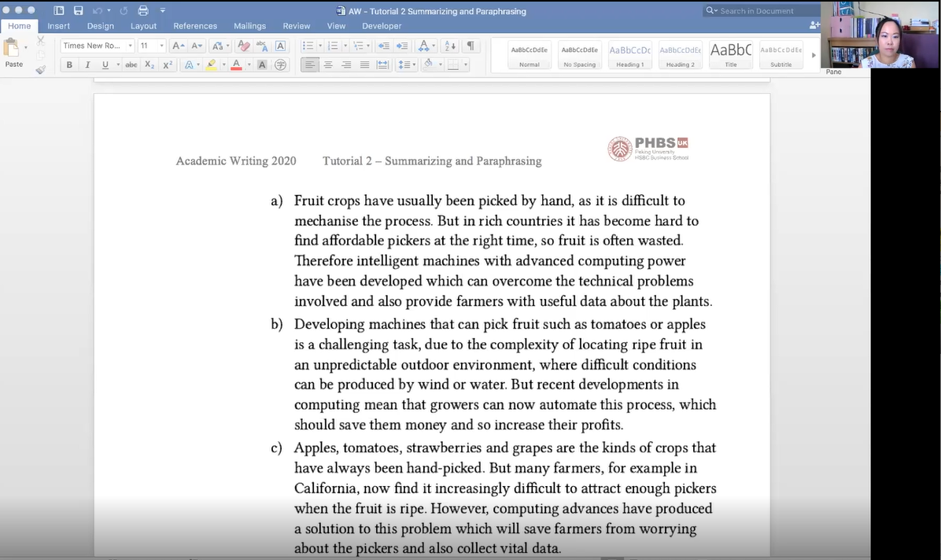This screenshot has width=941, height=560.
Task: Toggle Show paragraph marks pilcrow
Action: 470,46
